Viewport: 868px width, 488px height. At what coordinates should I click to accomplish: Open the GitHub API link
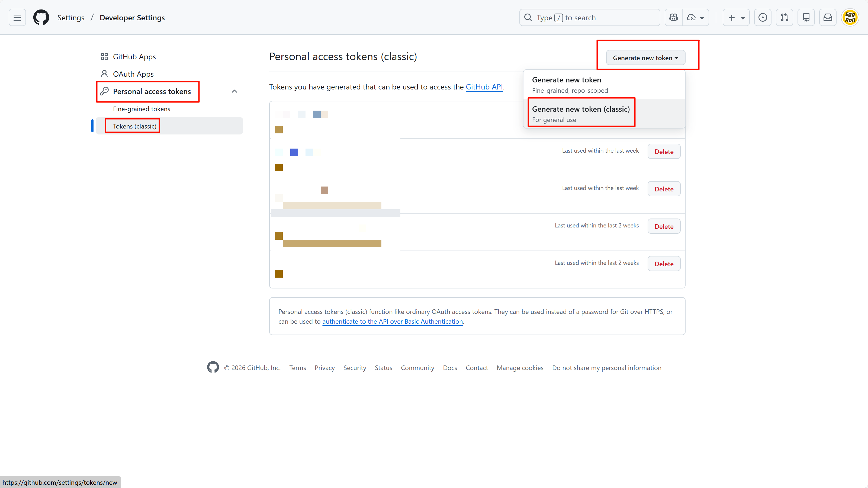tap(484, 86)
